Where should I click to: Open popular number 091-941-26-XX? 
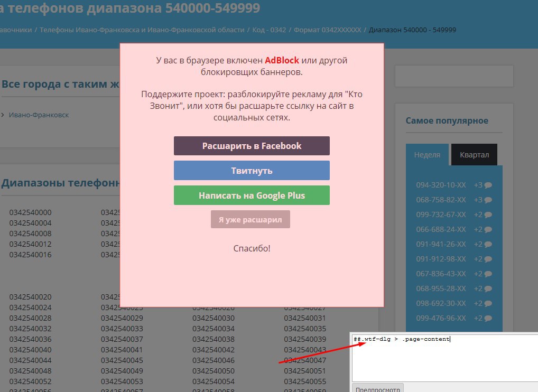pos(441,244)
